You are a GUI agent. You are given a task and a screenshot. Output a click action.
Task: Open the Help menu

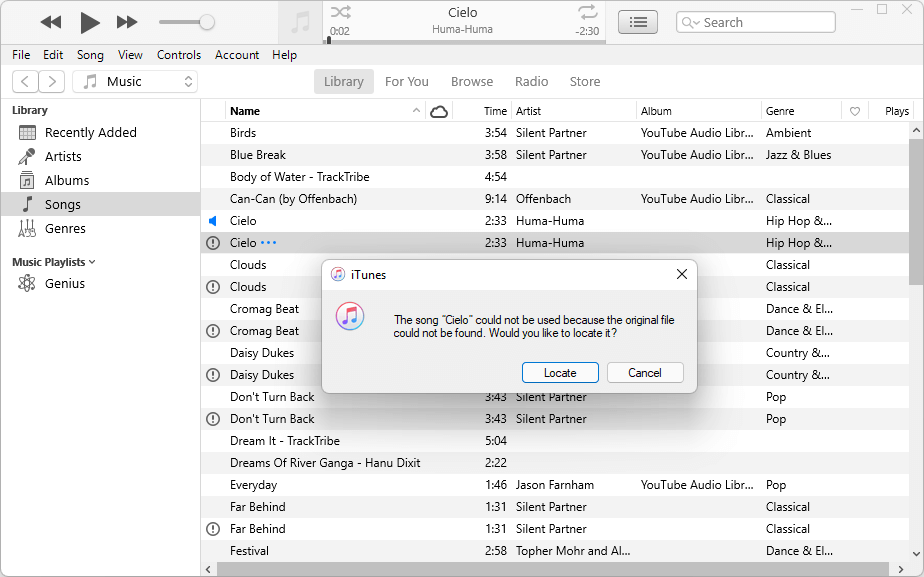point(284,55)
